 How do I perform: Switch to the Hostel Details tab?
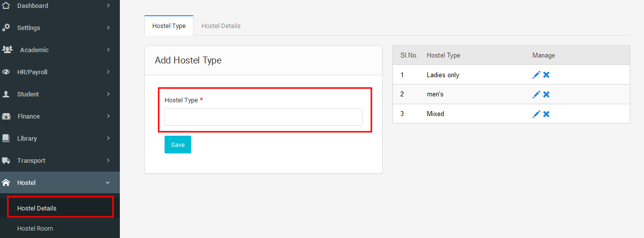[221, 26]
